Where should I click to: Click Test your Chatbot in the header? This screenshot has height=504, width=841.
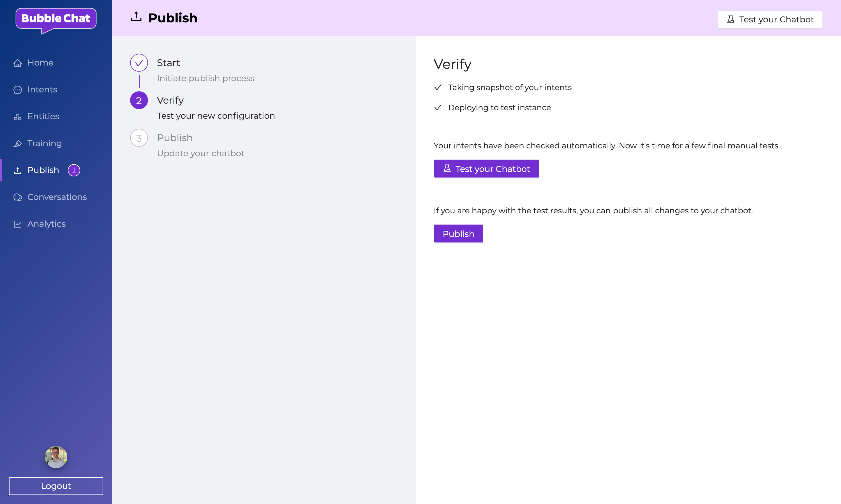click(x=770, y=19)
